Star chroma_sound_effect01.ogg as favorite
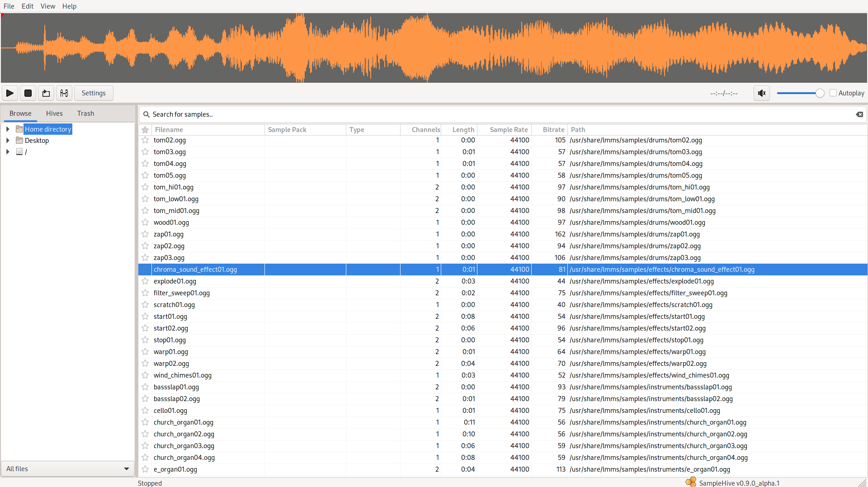This screenshot has height=487, width=868. click(145, 269)
